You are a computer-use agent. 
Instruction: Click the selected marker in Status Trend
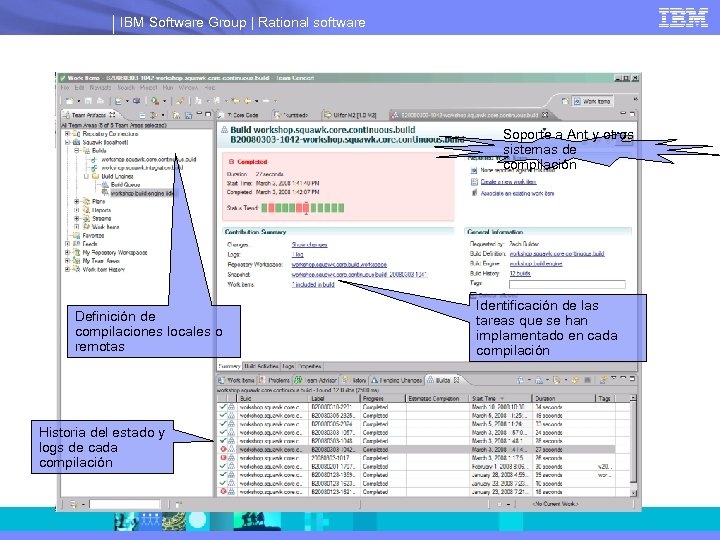(x=306, y=208)
